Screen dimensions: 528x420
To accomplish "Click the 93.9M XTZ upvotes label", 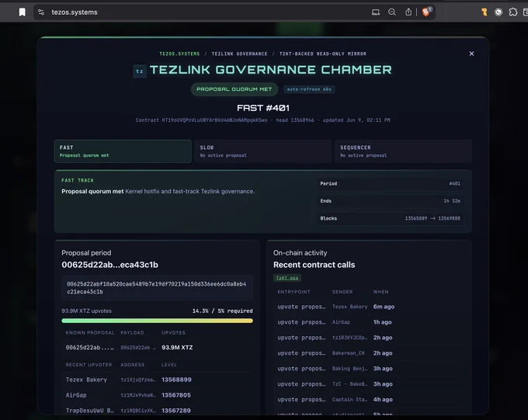I will [x=86, y=311].
